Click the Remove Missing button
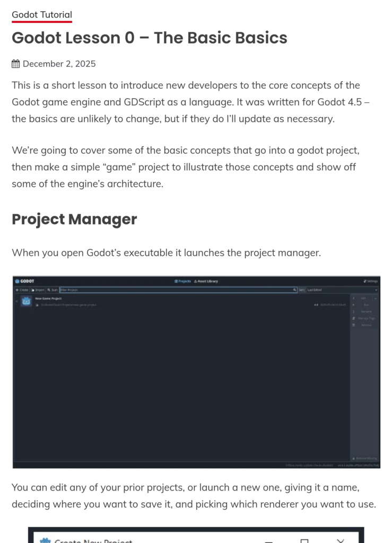 365,458
